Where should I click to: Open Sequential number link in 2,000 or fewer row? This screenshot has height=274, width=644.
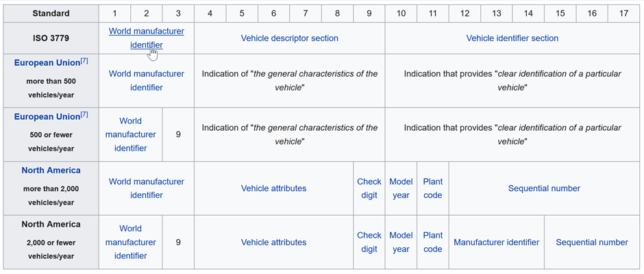(x=592, y=242)
